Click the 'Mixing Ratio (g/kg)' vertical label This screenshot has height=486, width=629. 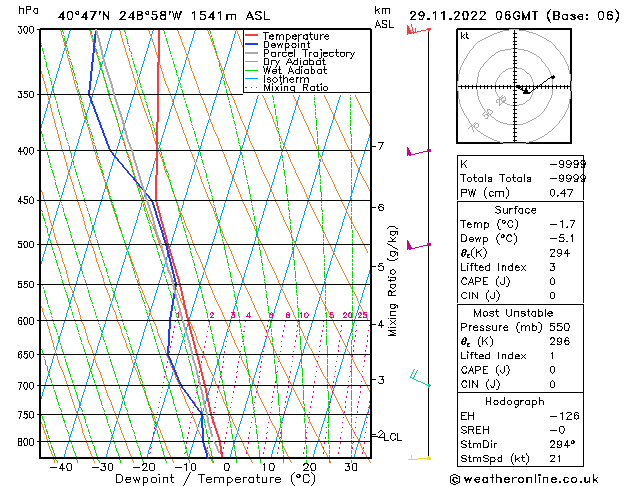[392, 281]
